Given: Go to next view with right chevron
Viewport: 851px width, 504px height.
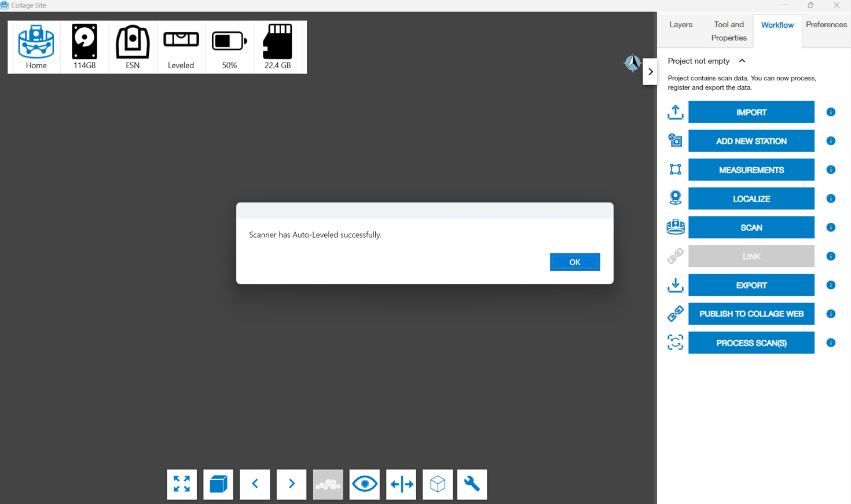Looking at the screenshot, I should coord(291,484).
